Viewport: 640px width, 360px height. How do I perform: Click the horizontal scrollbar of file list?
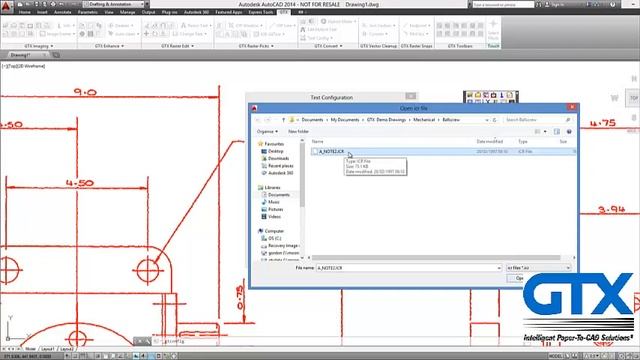coord(436,258)
